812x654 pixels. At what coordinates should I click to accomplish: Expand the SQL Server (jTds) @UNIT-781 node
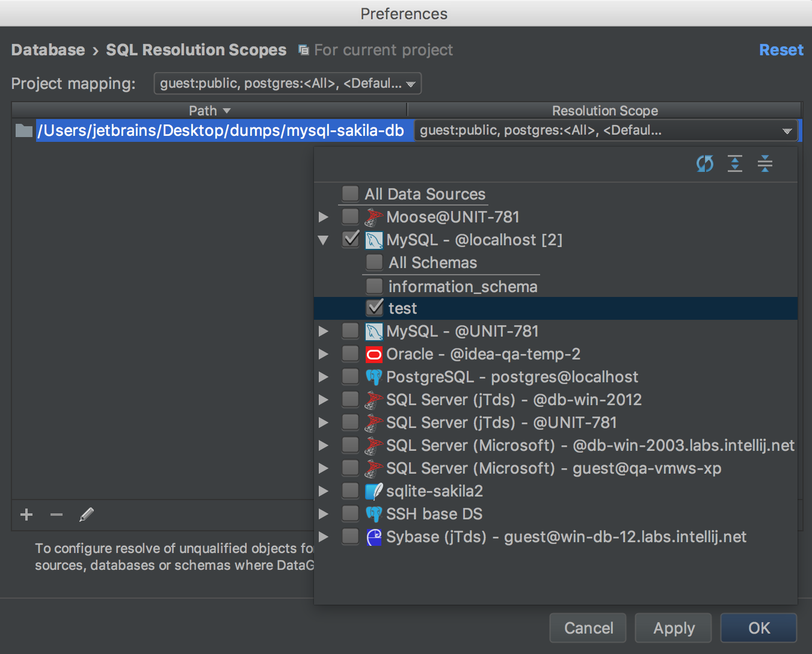coord(324,423)
